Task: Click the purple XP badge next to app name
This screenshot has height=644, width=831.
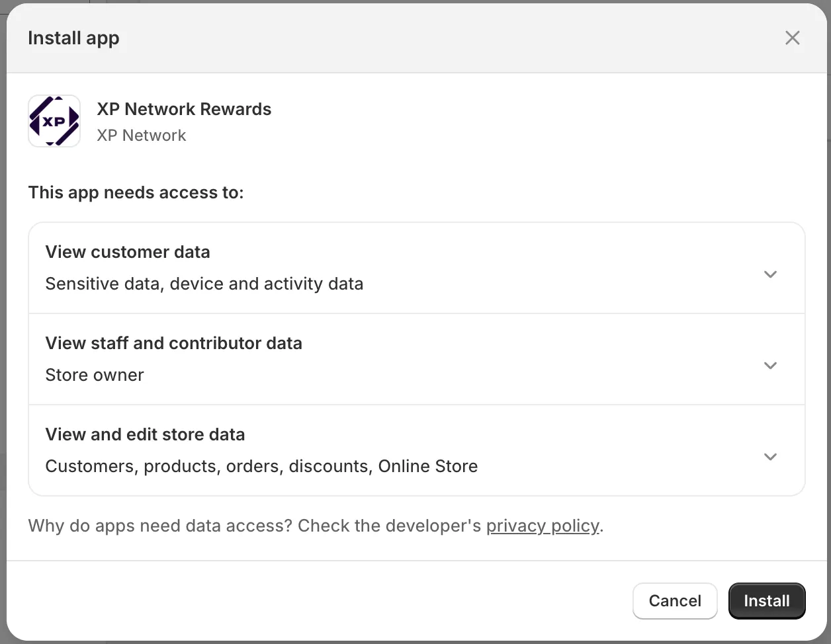Action: (x=54, y=121)
